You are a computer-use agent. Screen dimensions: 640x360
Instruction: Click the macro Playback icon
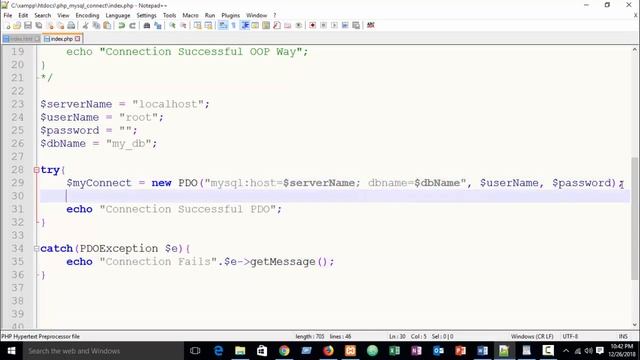[334, 25]
